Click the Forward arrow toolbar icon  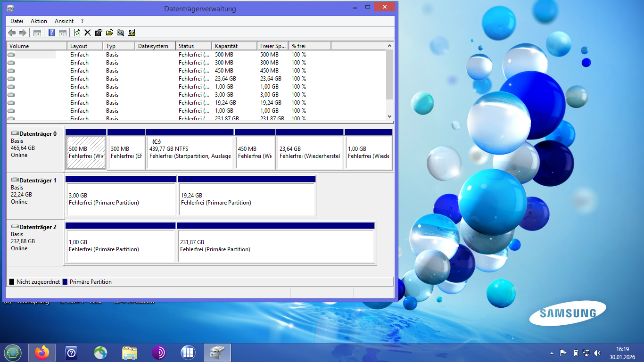[22, 33]
